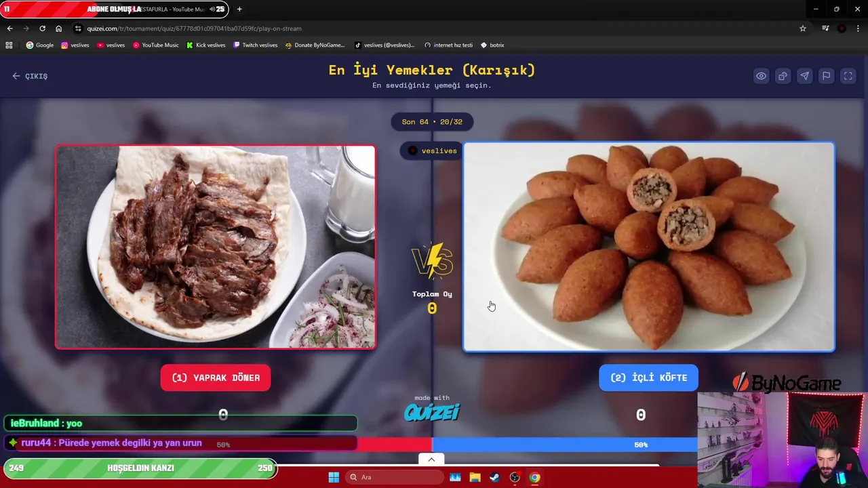Click the blue 50% vote bar
The height and width of the screenshot is (488, 868).
coord(565,445)
